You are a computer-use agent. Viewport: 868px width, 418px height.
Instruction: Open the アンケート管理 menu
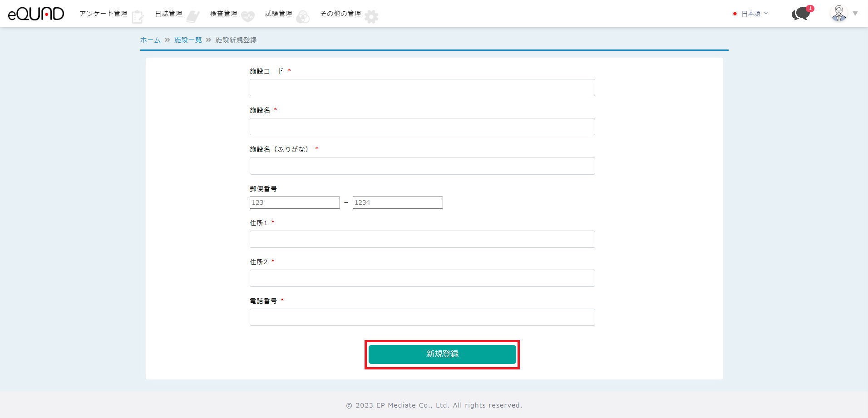103,14
